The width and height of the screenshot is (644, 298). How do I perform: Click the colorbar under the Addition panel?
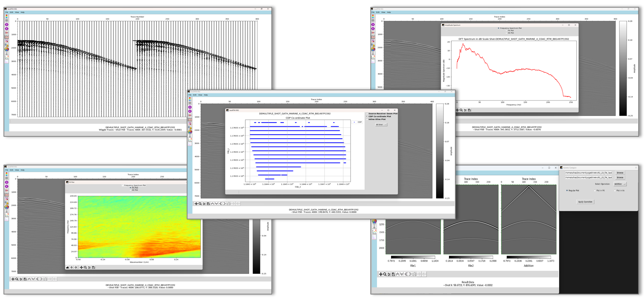pyautogui.click(x=529, y=257)
